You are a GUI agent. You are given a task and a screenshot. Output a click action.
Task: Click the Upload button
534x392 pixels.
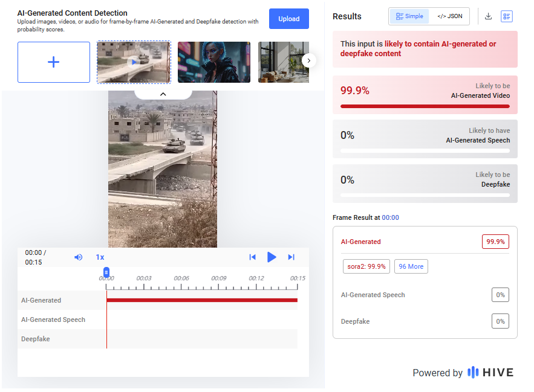tap(288, 19)
